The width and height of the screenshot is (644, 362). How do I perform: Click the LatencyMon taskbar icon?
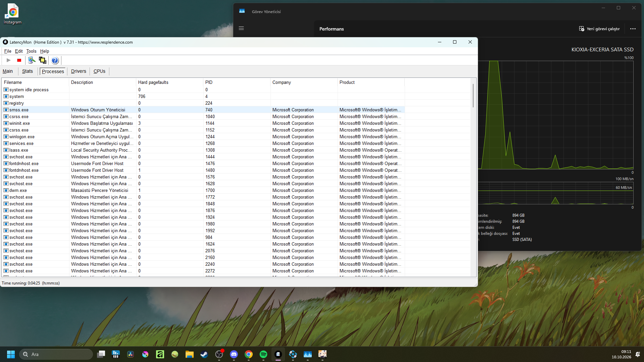278,354
